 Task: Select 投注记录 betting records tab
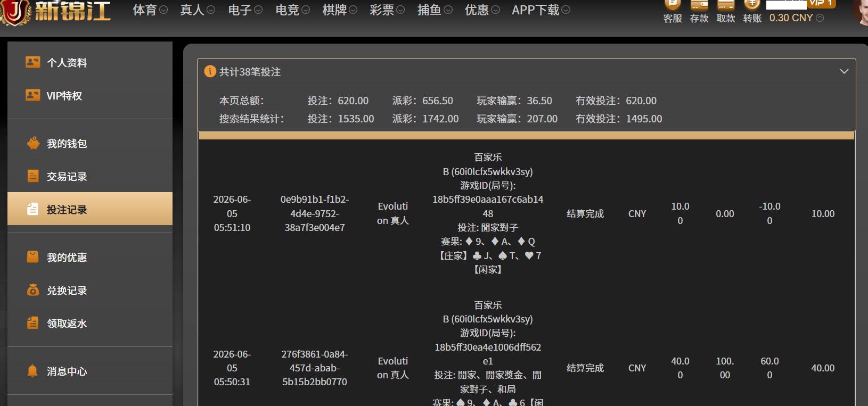coord(90,209)
